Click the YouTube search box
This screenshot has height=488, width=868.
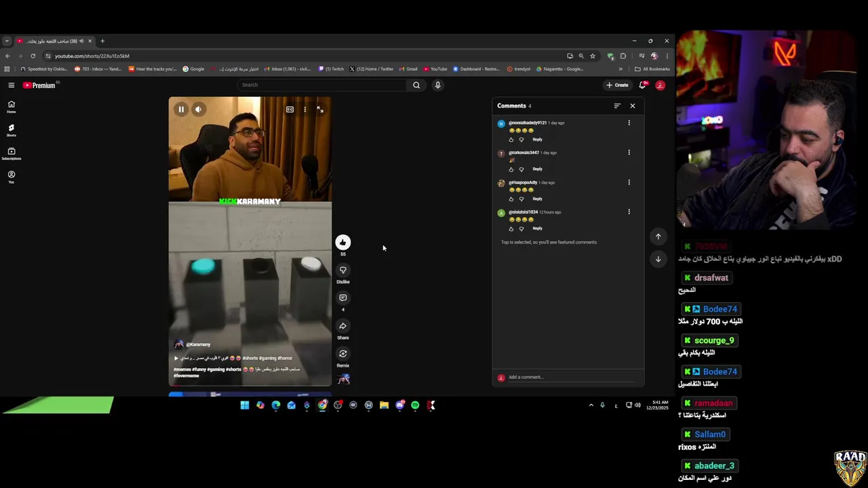coord(322,85)
